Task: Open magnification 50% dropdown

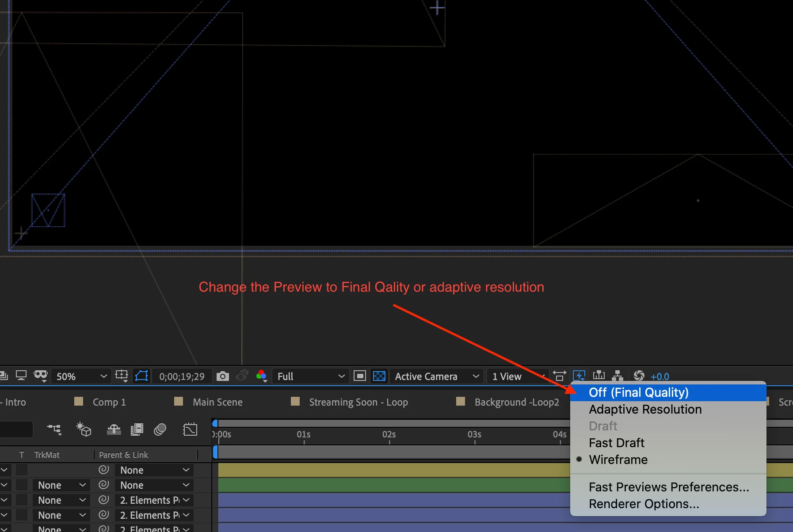Action: pos(81,376)
